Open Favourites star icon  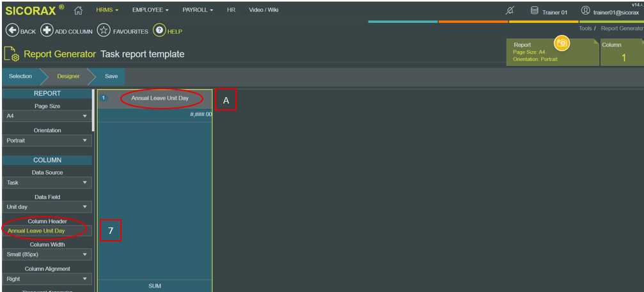pyautogui.click(x=104, y=31)
